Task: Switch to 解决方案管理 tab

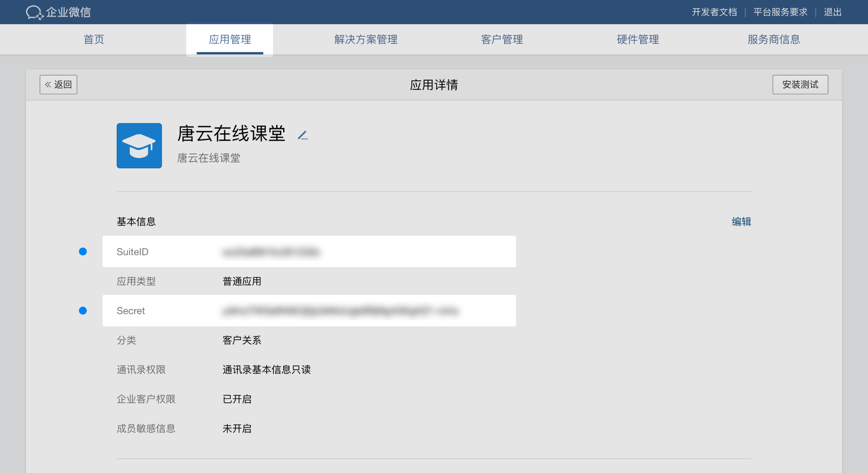Action: [x=366, y=39]
